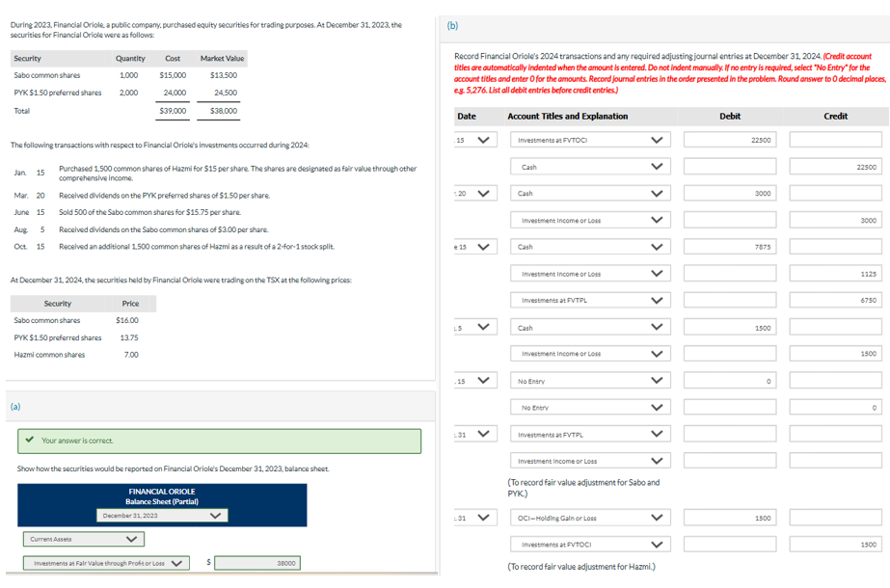Expand the Cash account dropdown below FVTOCI
The width and height of the screenshot is (890, 588).
click(657, 165)
